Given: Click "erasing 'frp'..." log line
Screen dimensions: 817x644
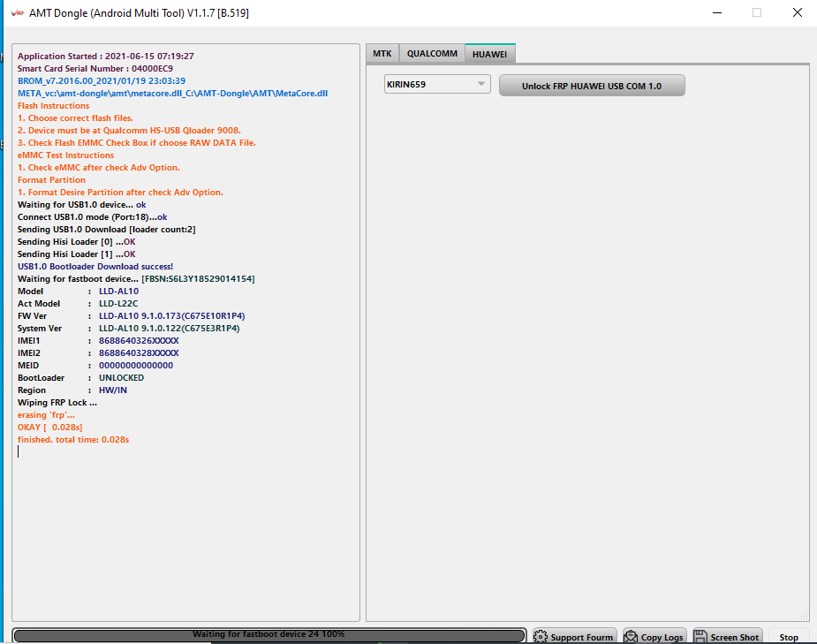Looking at the screenshot, I should [46, 415].
